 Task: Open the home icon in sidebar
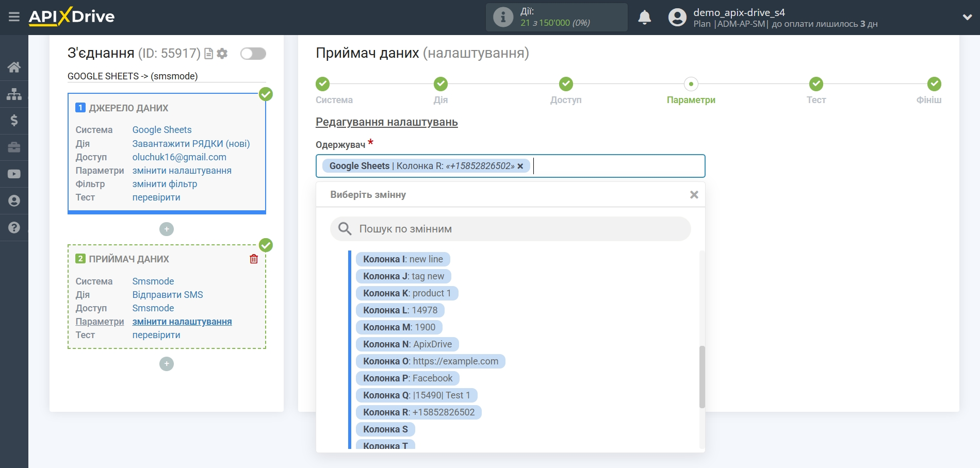tap(14, 67)
